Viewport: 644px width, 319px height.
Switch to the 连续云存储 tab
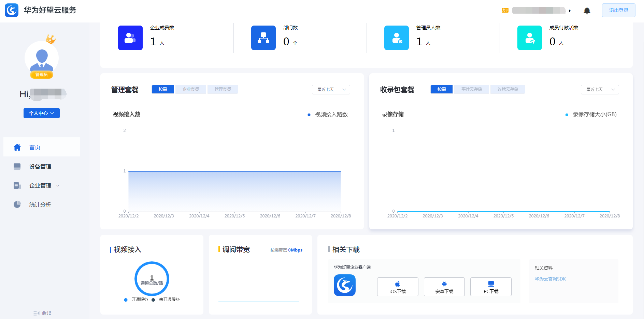tap(508, 89)
